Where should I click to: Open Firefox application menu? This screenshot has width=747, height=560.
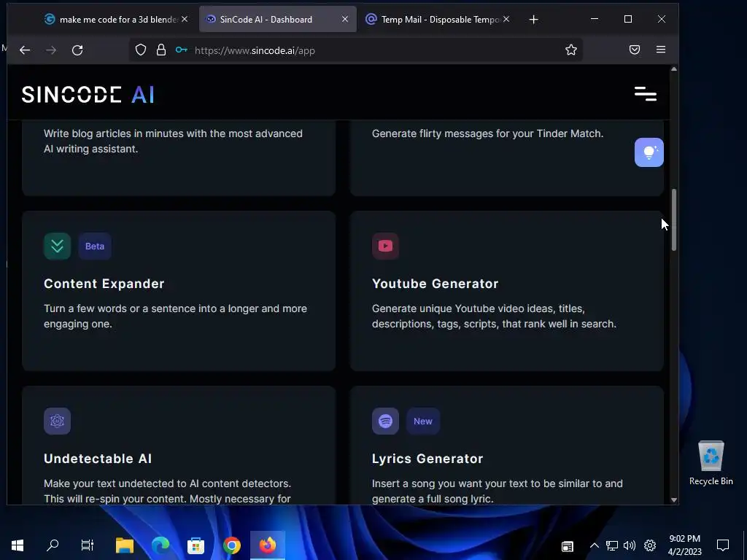[661, 50]
